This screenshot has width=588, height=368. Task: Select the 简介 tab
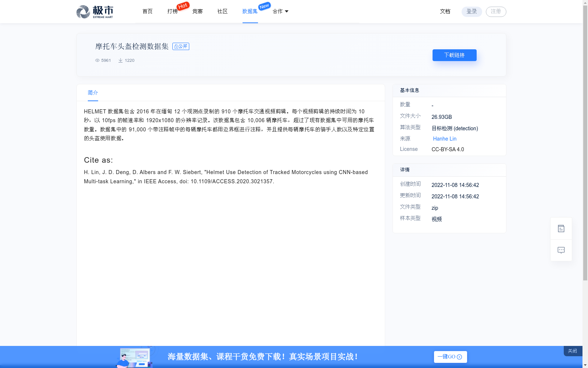93,93
